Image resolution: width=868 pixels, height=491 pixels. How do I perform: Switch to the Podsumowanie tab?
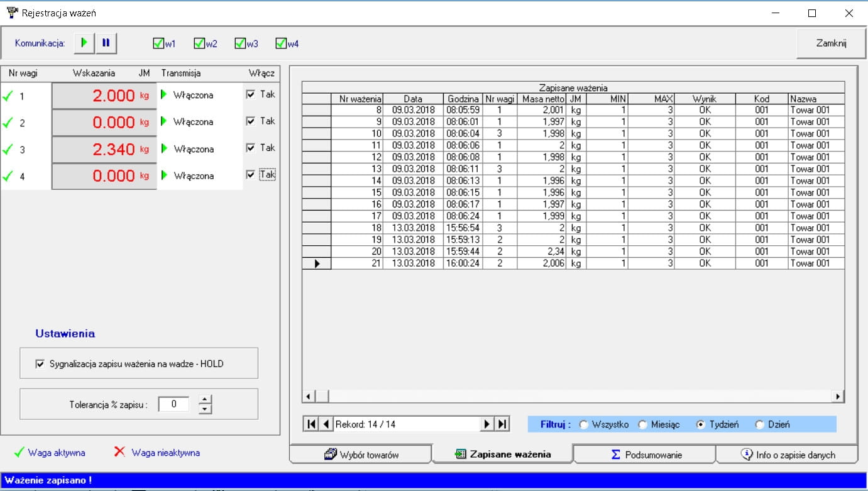point(646,455)
